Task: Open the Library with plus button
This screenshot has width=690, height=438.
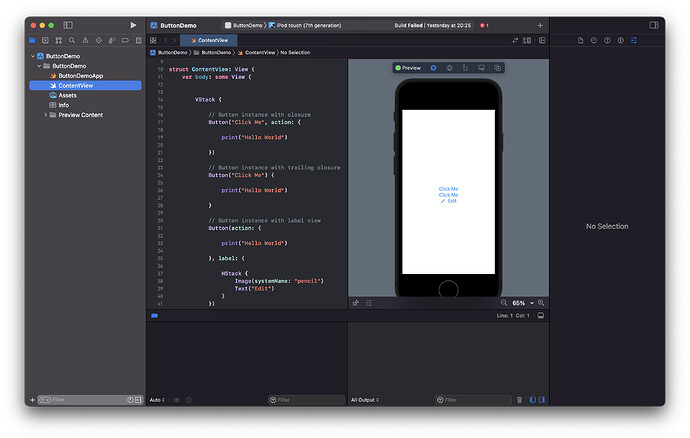Action: [x=540, y=26]
